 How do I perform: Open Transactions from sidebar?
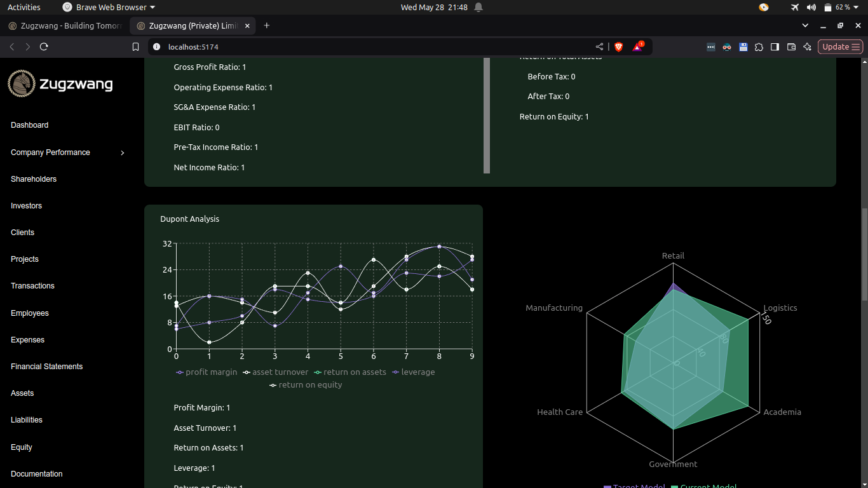32,286
